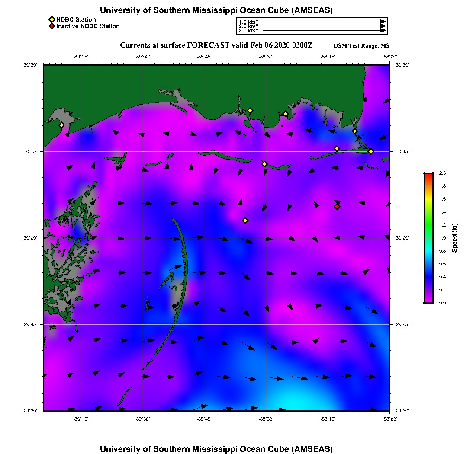
Task: Click the red Inactive NDBC Station legend diamond
Action: (51, 26)
